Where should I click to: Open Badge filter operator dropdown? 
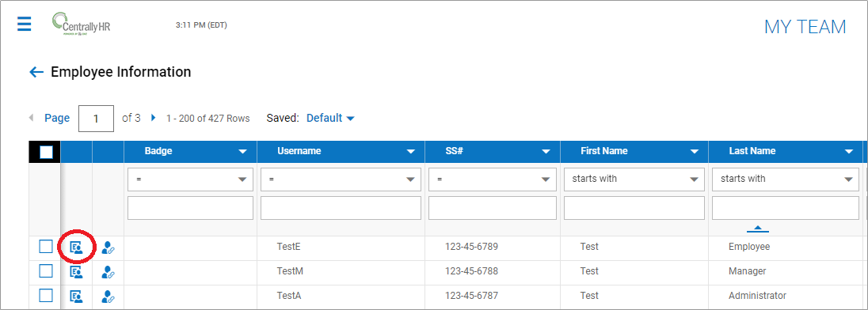(190, 180)
